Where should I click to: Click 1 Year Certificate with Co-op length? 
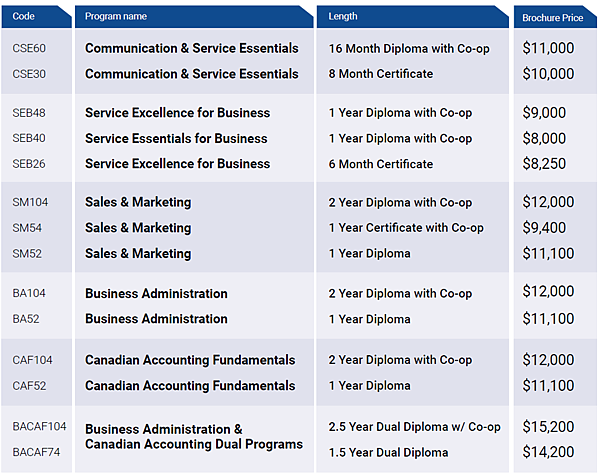pyautogui.click(x=406, y=228)
